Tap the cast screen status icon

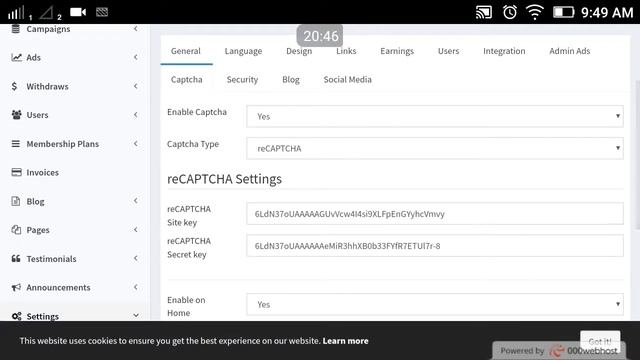(484, 12)
